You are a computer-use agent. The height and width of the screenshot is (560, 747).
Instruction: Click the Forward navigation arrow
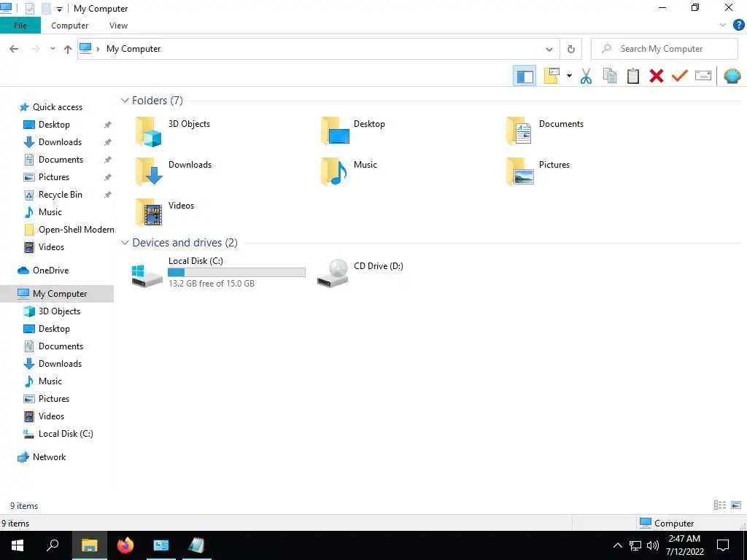35,49
